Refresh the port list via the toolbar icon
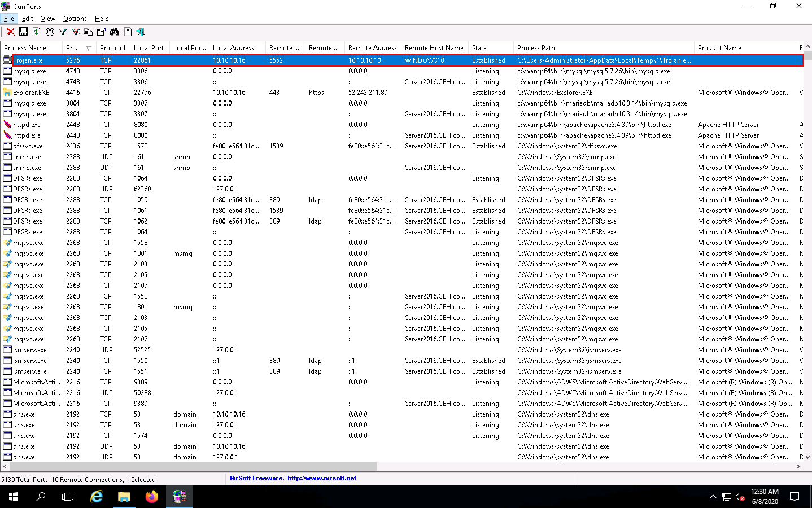This screenshot has width=812, height=508. point(37,32)
